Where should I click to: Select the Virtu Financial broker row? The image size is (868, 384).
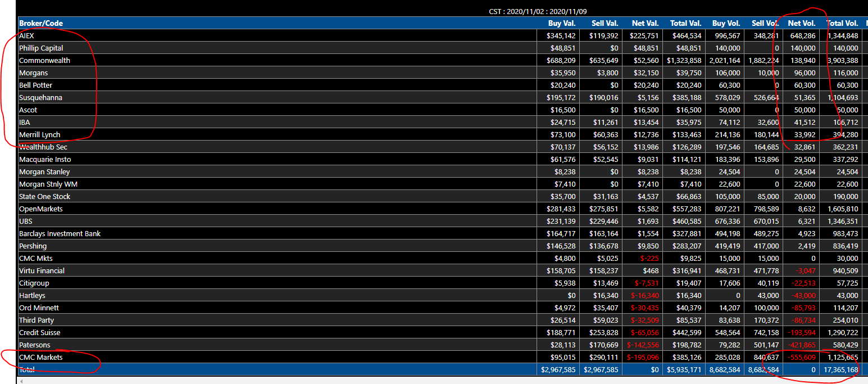pyautogui.click(x=442, y=270)
